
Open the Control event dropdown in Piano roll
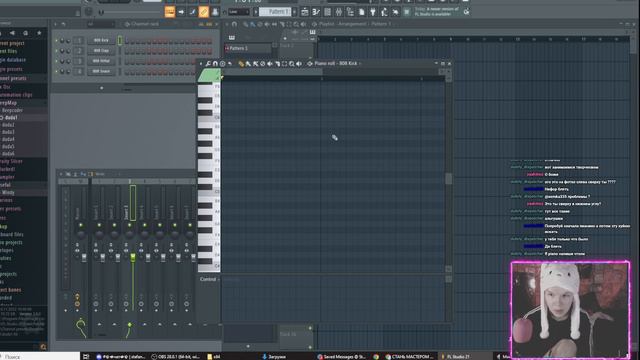pos(209,279)
